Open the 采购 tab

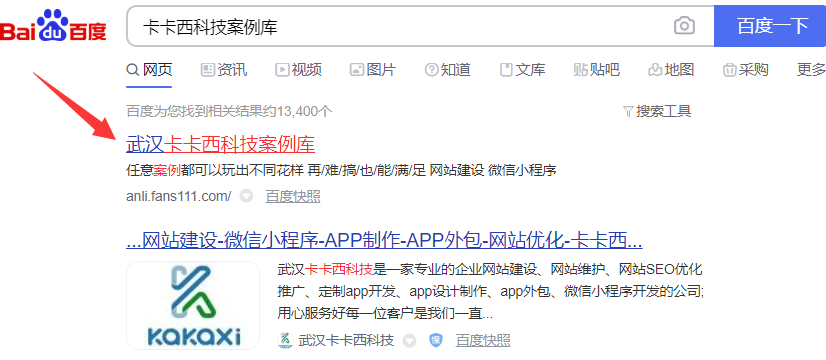(x=745, y=70)
